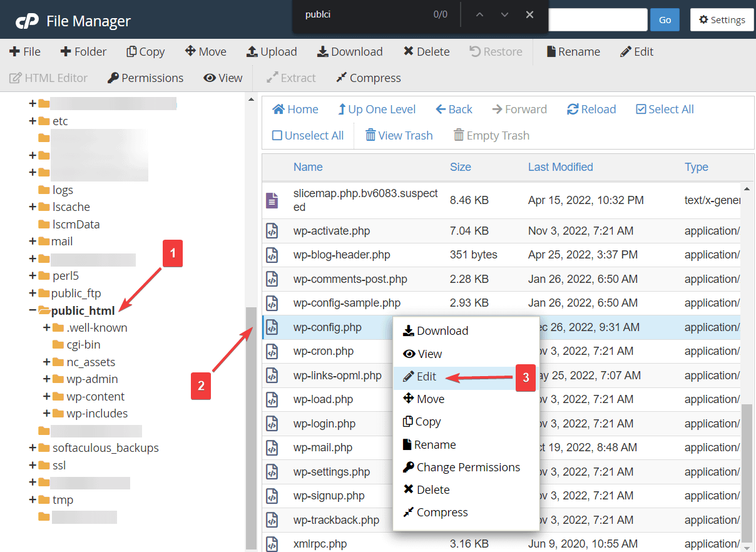
Task: Create a new file with File button
Action: (25, 52)
